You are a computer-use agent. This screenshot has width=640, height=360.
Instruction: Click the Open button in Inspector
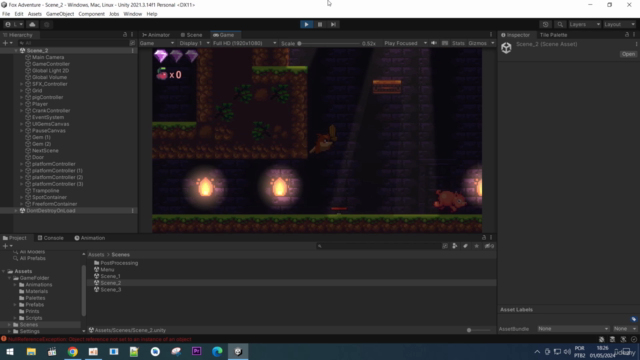pos(628,54)
